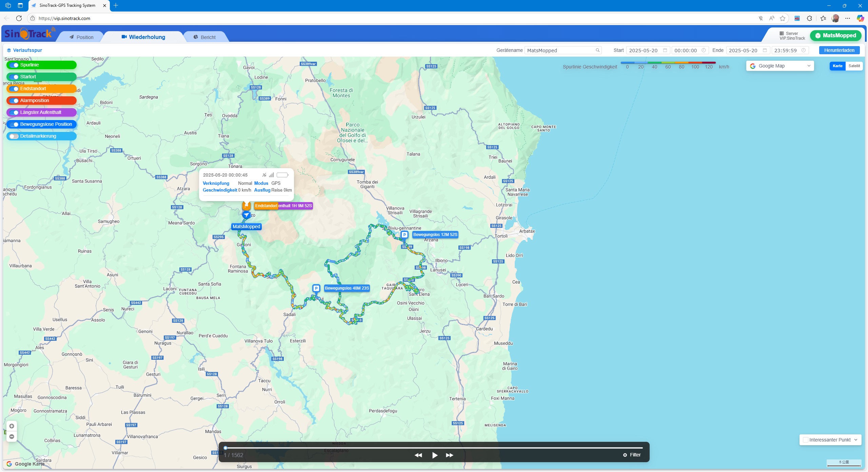Click the 12M 52S parking marker icon

pos(404,235)
